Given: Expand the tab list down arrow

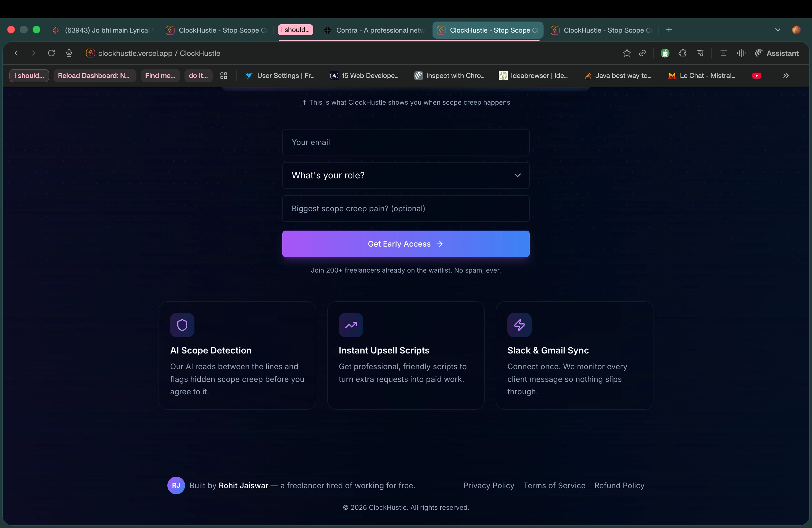Looking at the screenshot, I should [x=777, y=30].
